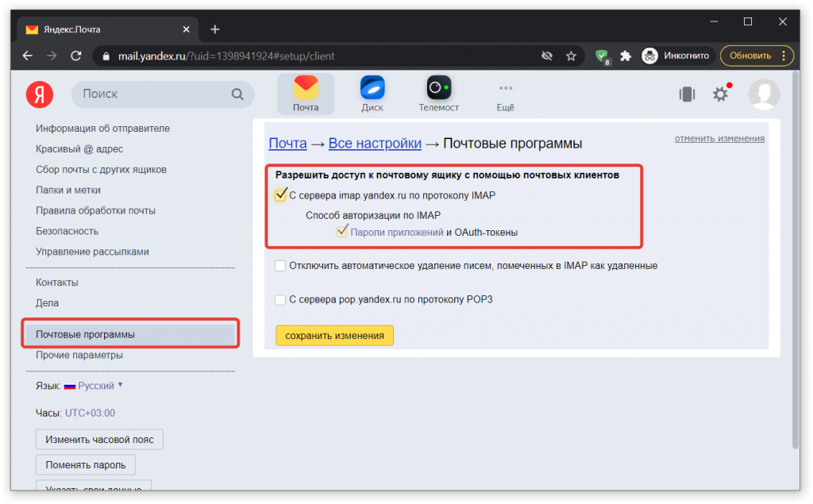Follow the Все настройки breadcrumb link
Screen dimensions: 813x504
click(x=375, y=144)
